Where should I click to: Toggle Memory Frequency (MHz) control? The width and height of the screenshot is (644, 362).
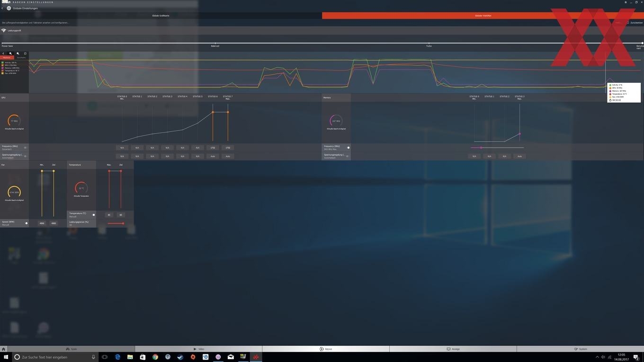click(348, 148)
